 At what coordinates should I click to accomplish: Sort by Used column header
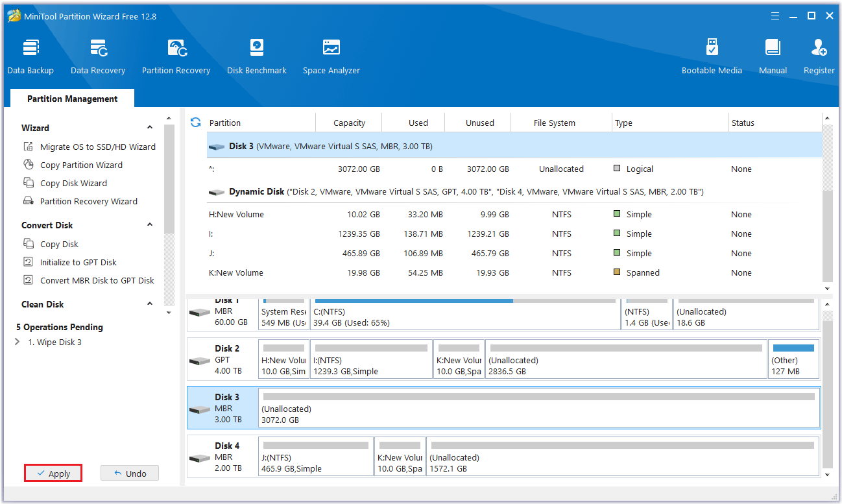coord(414,123)
